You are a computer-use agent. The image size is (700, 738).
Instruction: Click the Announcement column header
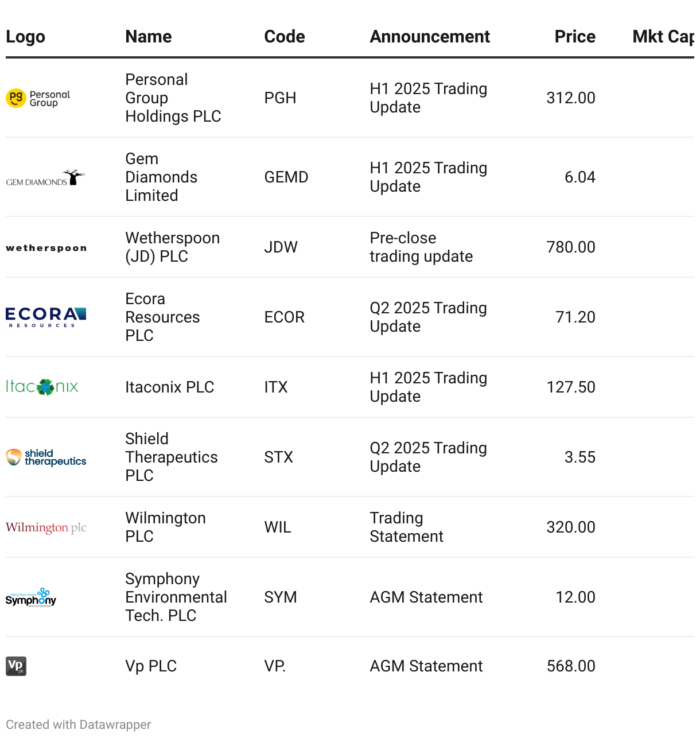coord(429,37)
